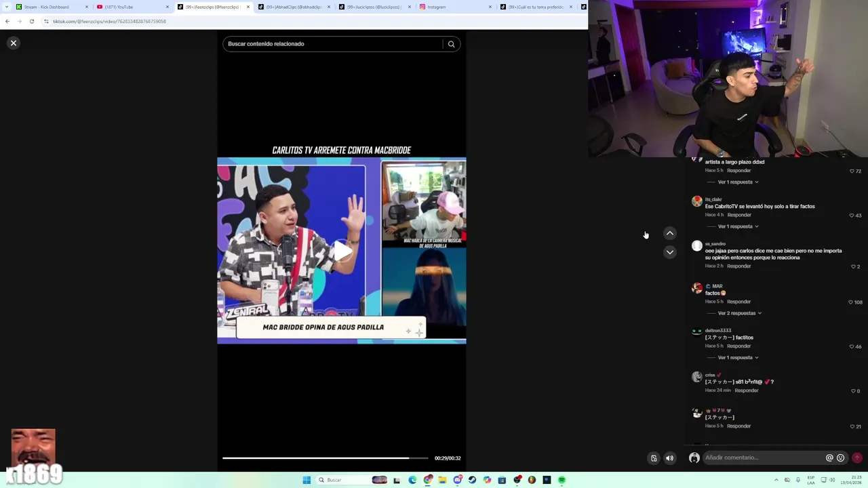This screenshot has height=488, width=868.
Task: Seek on the video progress bar
Action: [325, 458]
